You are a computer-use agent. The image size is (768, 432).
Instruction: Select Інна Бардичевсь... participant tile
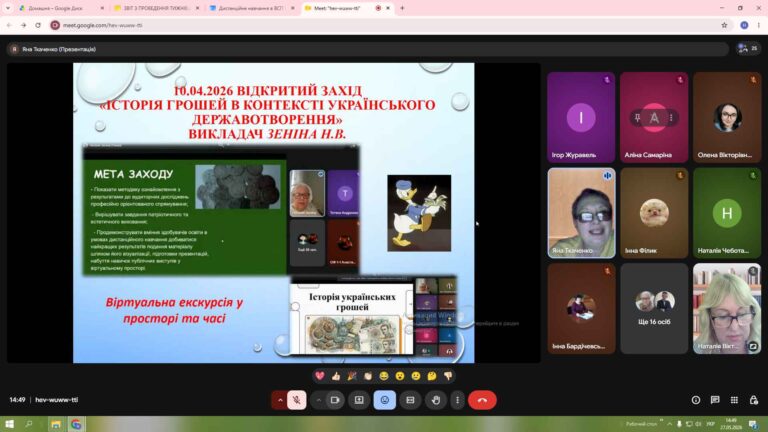pyautogui.click(x=581, y=309)
